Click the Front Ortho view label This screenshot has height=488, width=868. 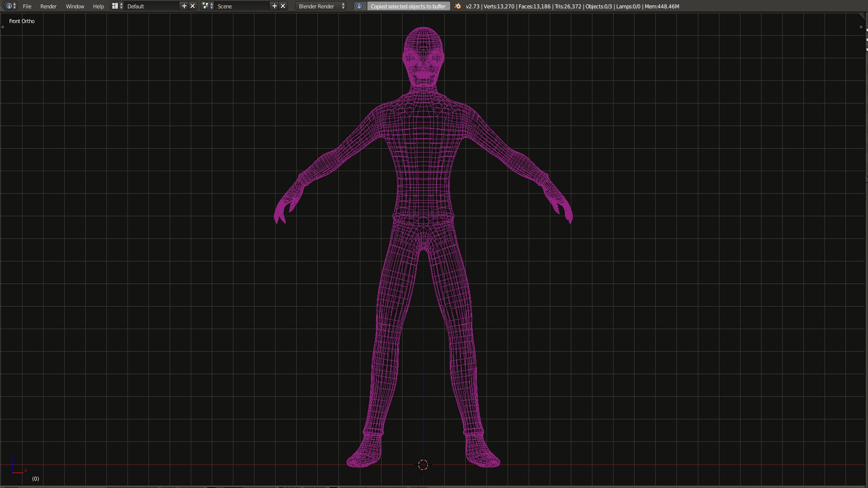pos(22,21)
